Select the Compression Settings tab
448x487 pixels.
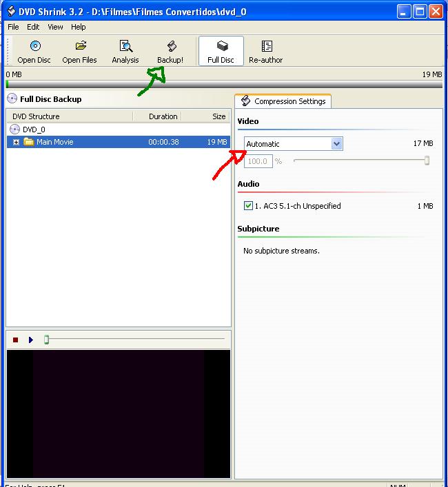tap(283, 101)
